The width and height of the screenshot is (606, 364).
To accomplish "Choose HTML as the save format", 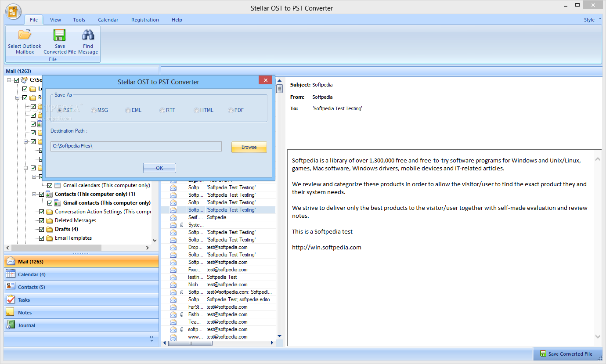I will tap(196, 110).
